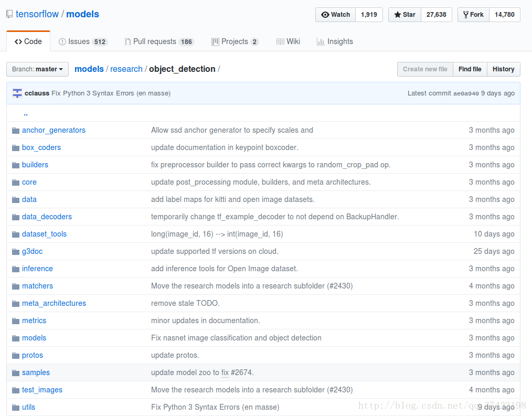Click the samples folder icon

click(16, 373)
